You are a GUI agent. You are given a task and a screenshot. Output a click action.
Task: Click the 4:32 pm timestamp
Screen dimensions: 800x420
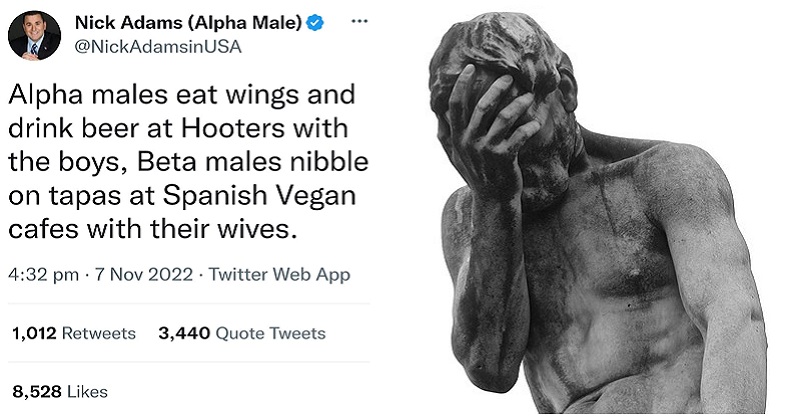coord(43,275)
